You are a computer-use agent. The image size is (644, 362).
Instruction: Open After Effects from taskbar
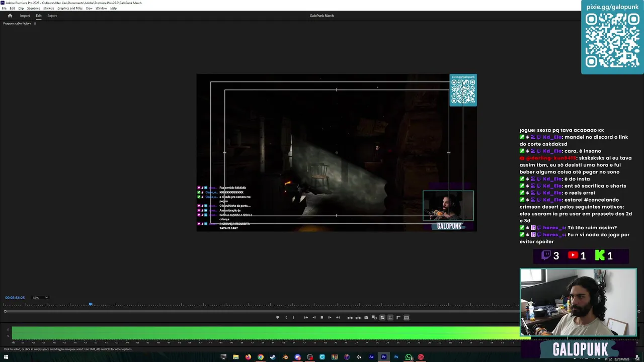(x=371, y=357)
